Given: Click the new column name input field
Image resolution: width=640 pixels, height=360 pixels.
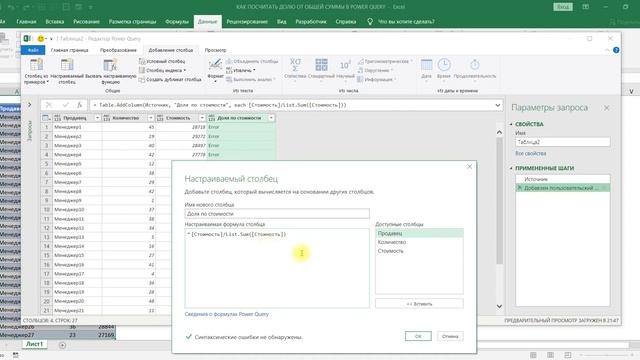Looking at the screenshot, I should (277, 213).
